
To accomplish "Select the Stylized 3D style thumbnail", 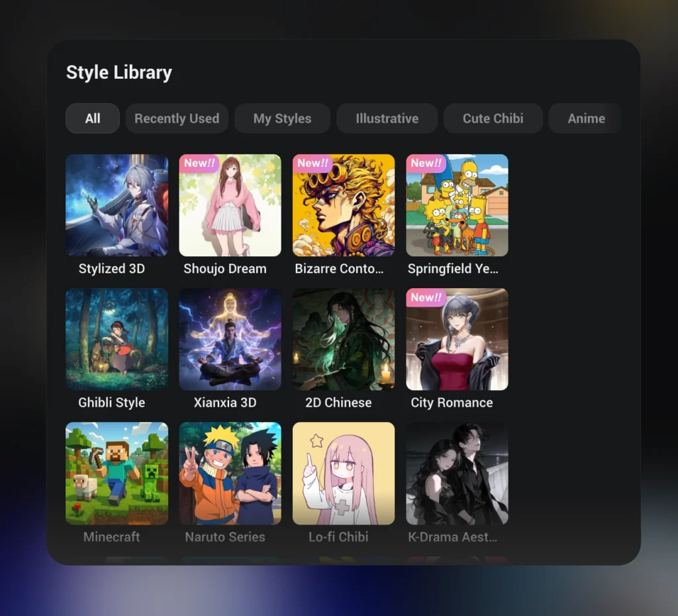I will point(117,205).
